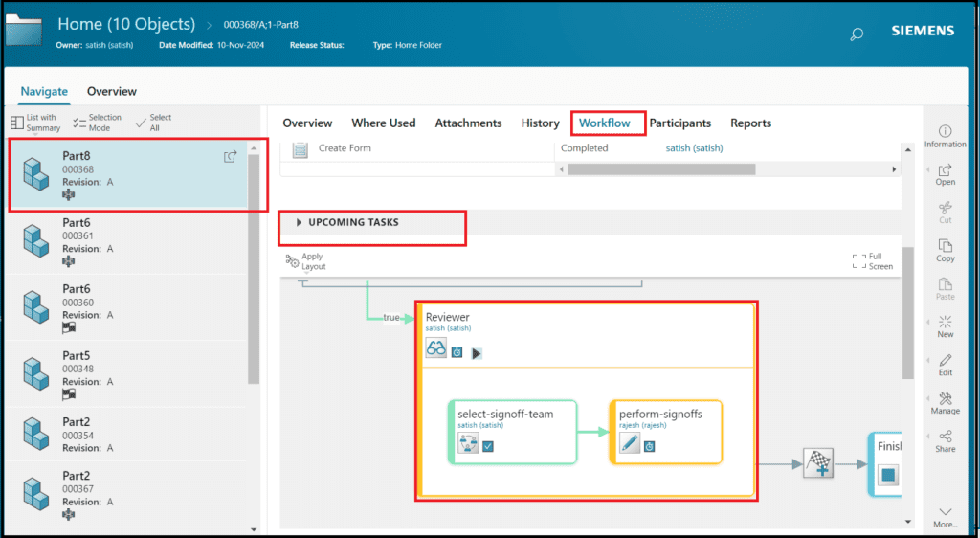980x538 pixels.
Task: Click Apply Layout icon
Action: 293,260
